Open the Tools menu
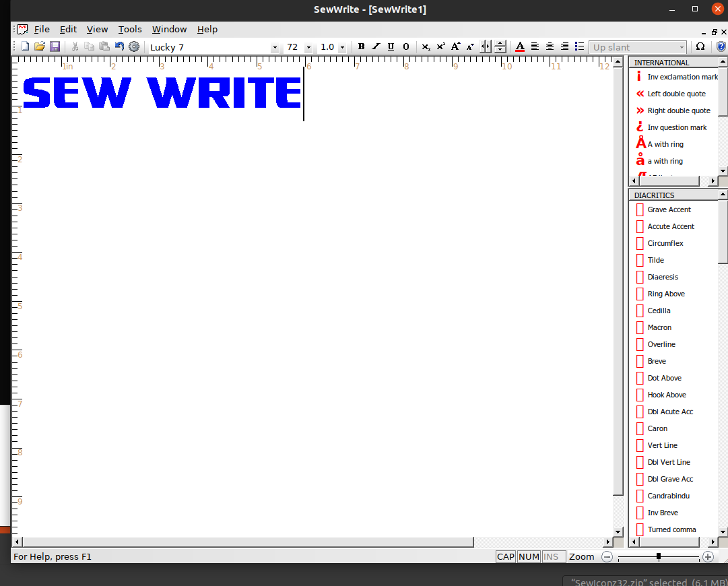Image resolution: width=728 pixels, height=586 pixels. coord(130,29)
